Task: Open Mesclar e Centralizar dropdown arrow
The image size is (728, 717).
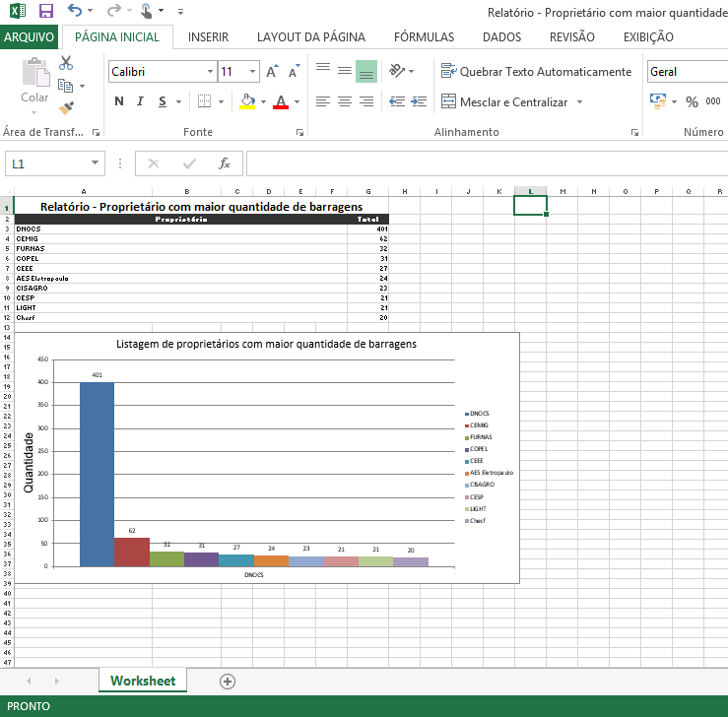Action: point(579,101)
